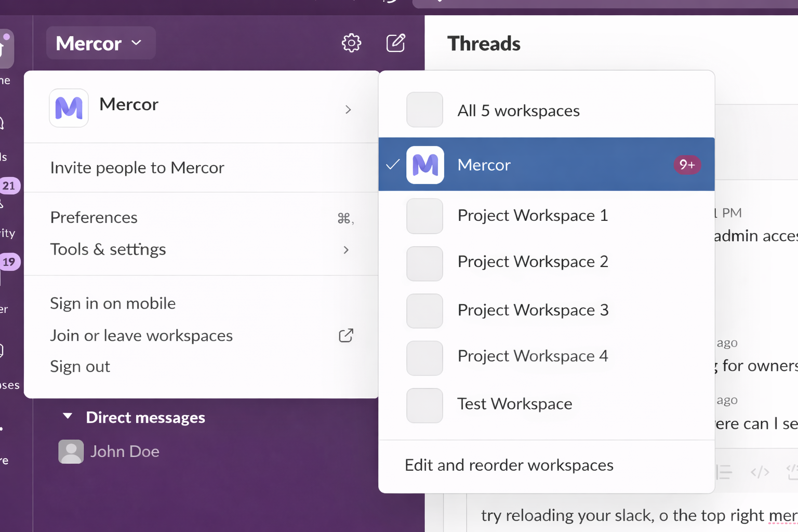
Task: Click the Test Workspace icon tile
Action: (x=424, y=405)
